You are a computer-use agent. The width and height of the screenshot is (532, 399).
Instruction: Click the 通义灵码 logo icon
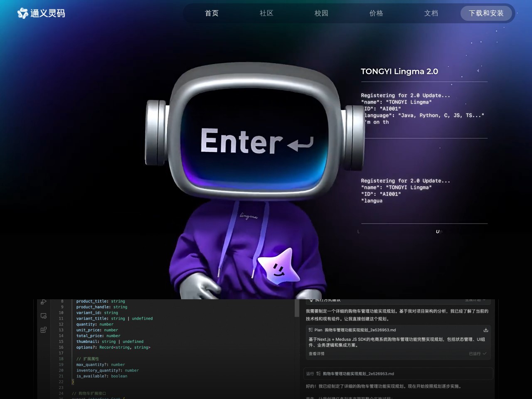pos(22,13)
